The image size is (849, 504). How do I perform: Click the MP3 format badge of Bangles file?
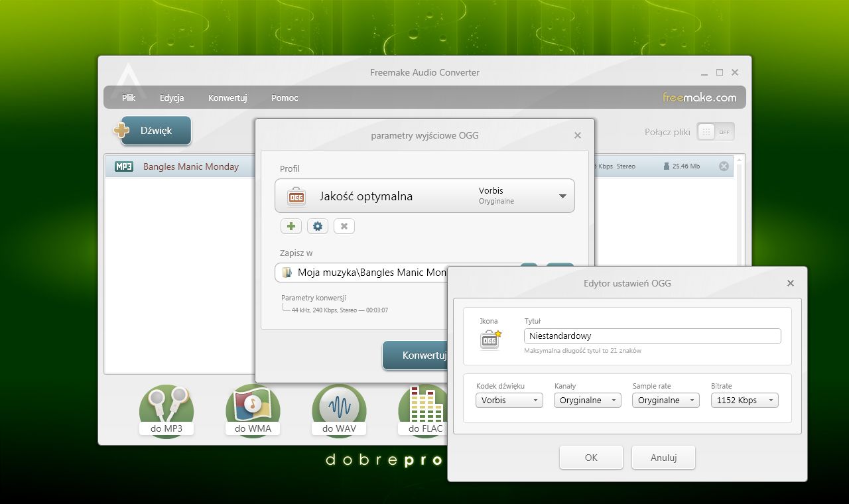[124, 166]
